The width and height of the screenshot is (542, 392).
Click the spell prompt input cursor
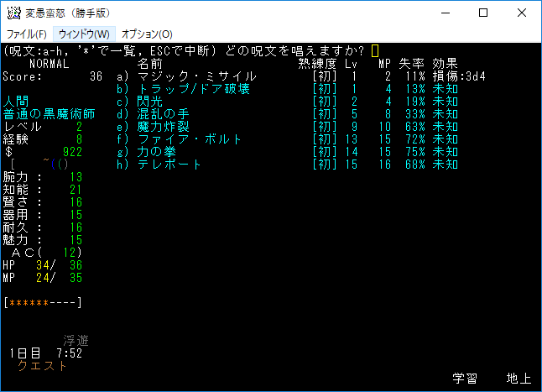pos(375,51)
